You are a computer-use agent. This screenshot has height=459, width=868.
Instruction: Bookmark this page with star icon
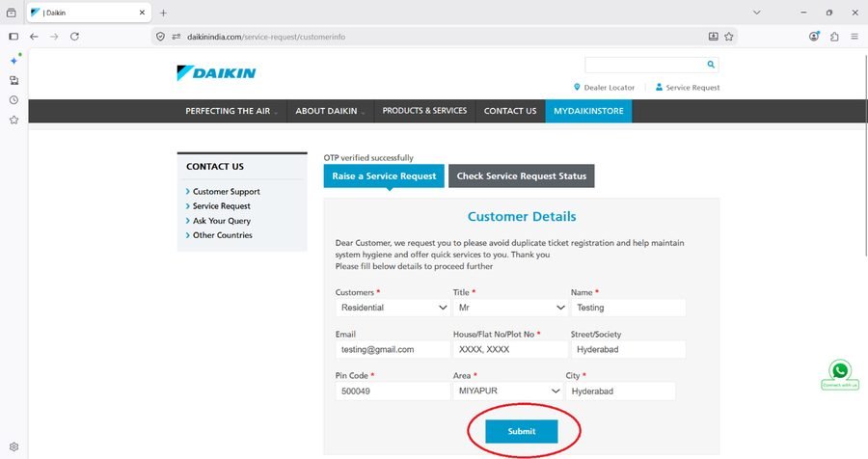pos(729,37)
